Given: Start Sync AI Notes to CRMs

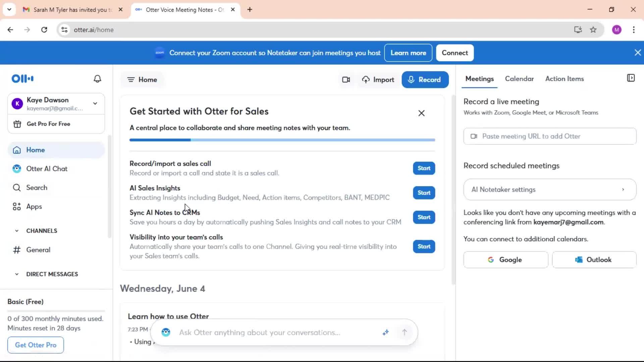Looking at the screenshot, I should 424,217.
